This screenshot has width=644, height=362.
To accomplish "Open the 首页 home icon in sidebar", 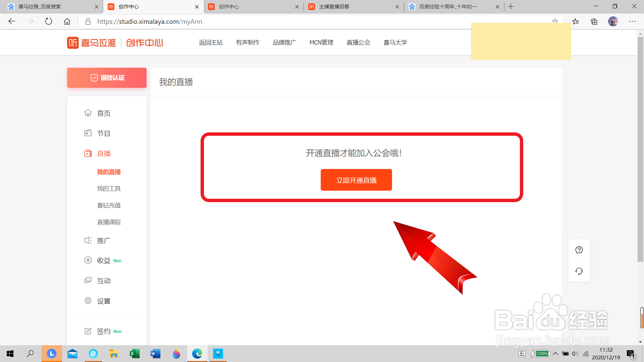I will [88, 113].
